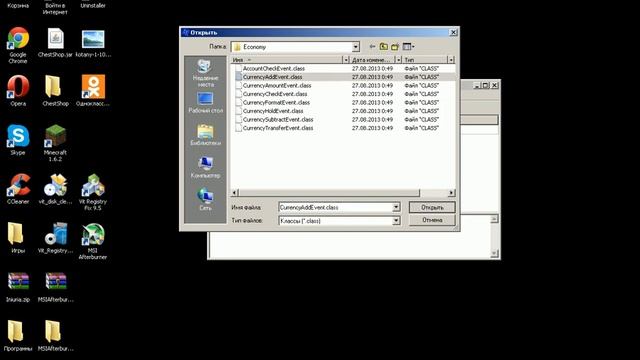Open Recent Places in the dialog sidebar
This screenshot has width=640, height=360.
point(205,73)
